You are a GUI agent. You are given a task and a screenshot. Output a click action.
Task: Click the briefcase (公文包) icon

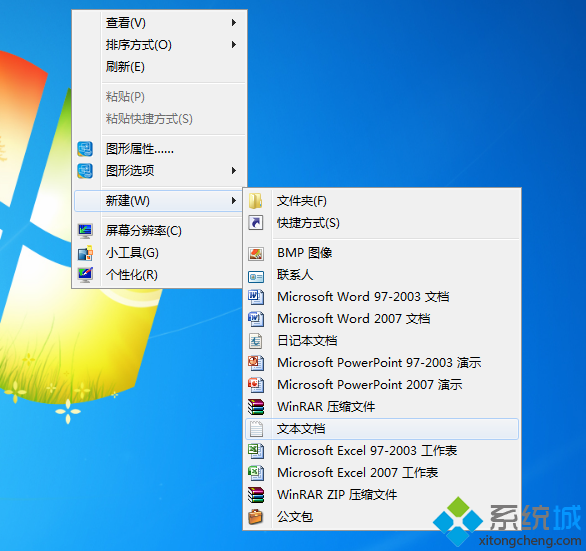click(x=256, y=517)
